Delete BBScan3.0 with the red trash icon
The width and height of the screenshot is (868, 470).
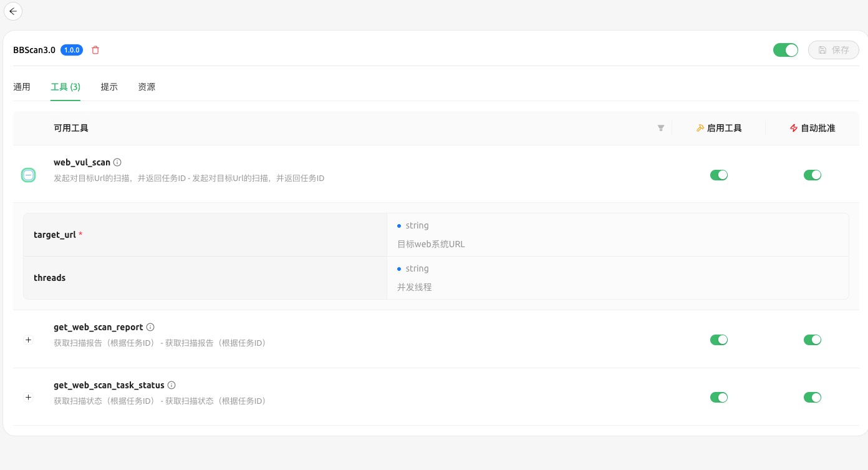pos(95,50)
